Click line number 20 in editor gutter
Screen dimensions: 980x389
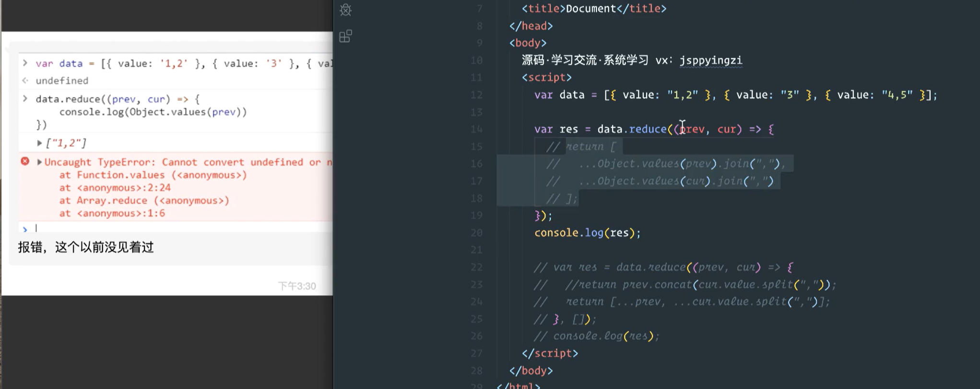(476, 233)
